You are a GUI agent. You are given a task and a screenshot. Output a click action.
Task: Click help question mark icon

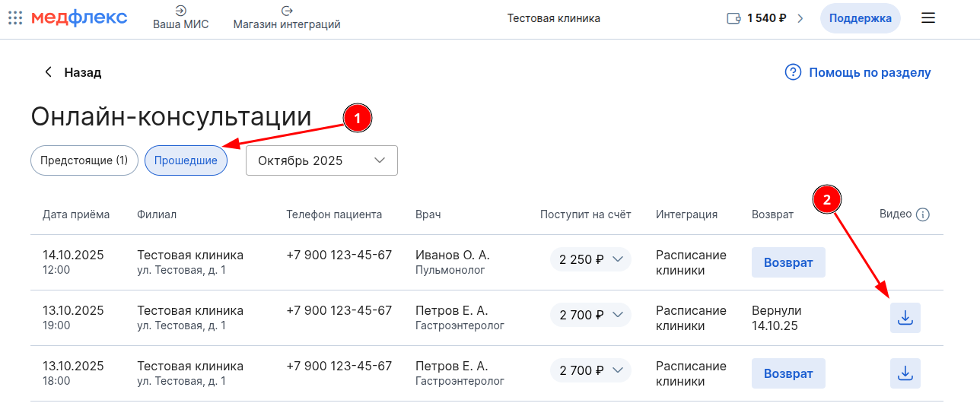(793, 72)
